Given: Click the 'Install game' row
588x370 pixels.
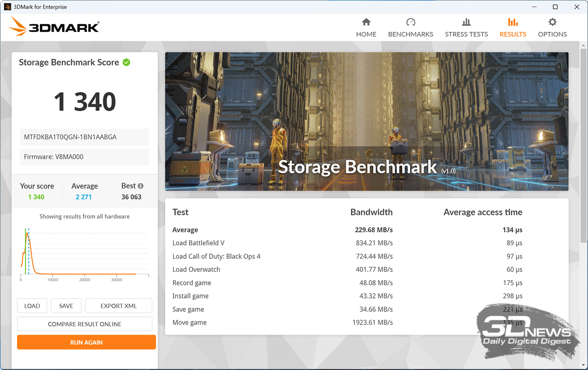Looking at the screenshot, I should pos(347,296).
